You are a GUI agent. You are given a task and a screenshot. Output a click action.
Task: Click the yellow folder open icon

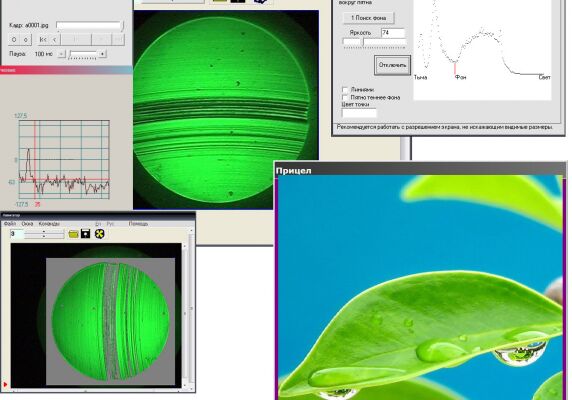click(x=73, y=234)
